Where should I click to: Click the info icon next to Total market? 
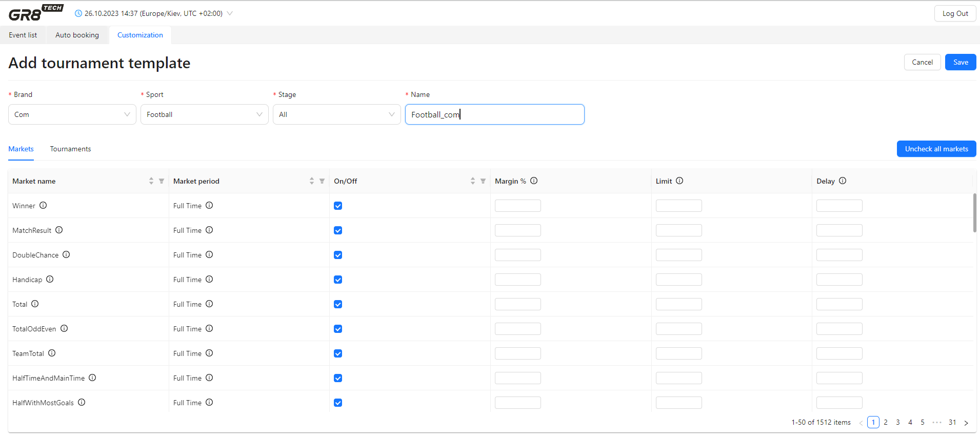pyautogui.click(x=35, y=304)
